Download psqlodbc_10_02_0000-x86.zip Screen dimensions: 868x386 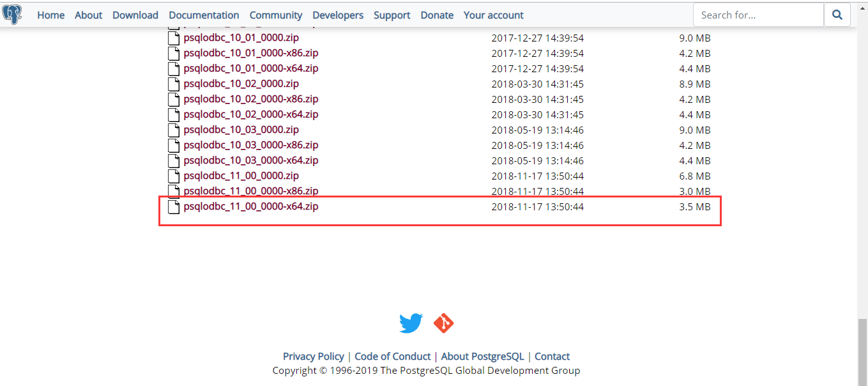click(x=250, y=98)
